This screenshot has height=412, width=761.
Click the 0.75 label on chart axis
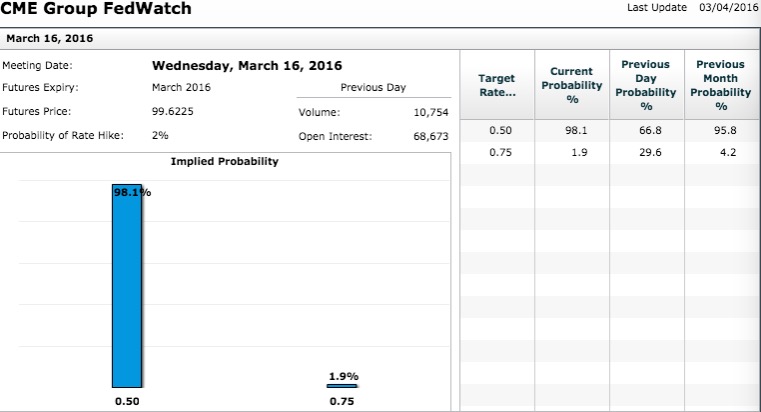pyautogui.click(x=343, y=402)
